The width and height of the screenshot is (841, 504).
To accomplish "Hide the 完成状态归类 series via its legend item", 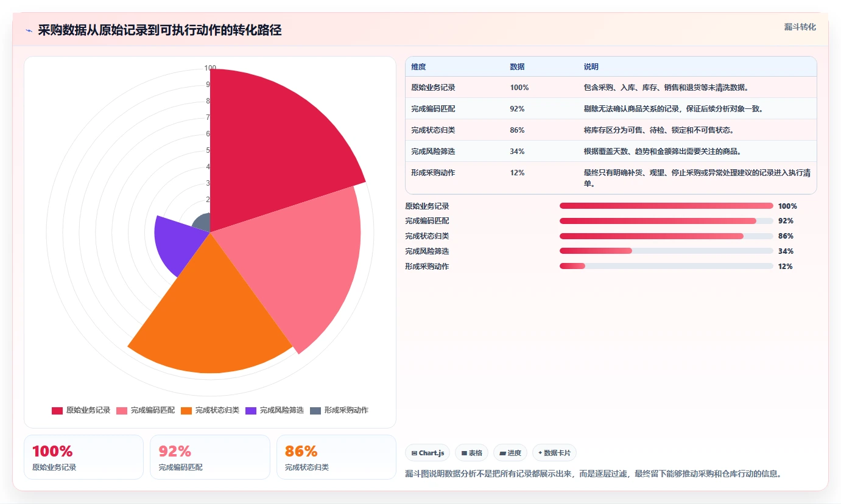I will [x=210, y=410].
